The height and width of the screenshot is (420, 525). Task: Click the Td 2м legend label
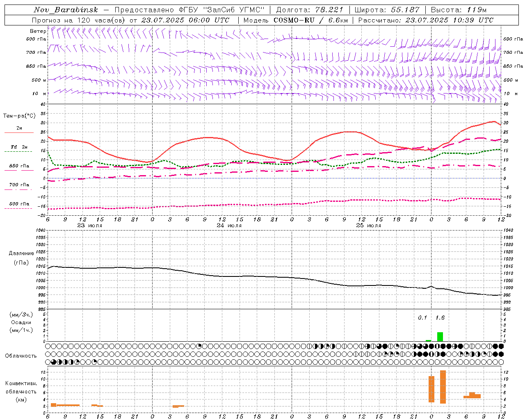pos(19,147)
